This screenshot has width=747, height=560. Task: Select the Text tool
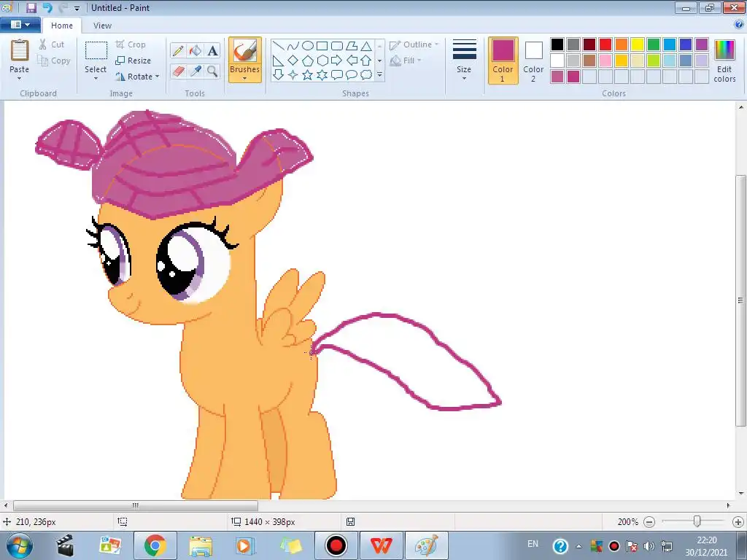click(212, 50)
